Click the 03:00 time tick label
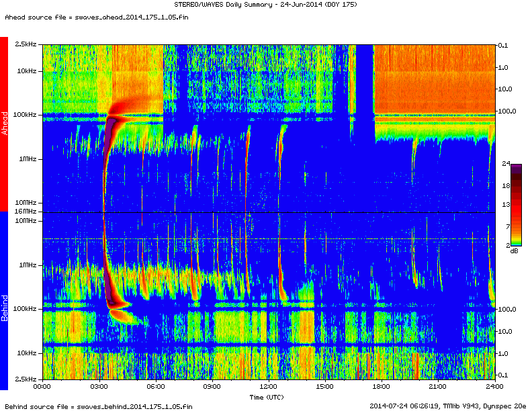The height and width of the screenshot is (411, 532). (x=99, y=387)
